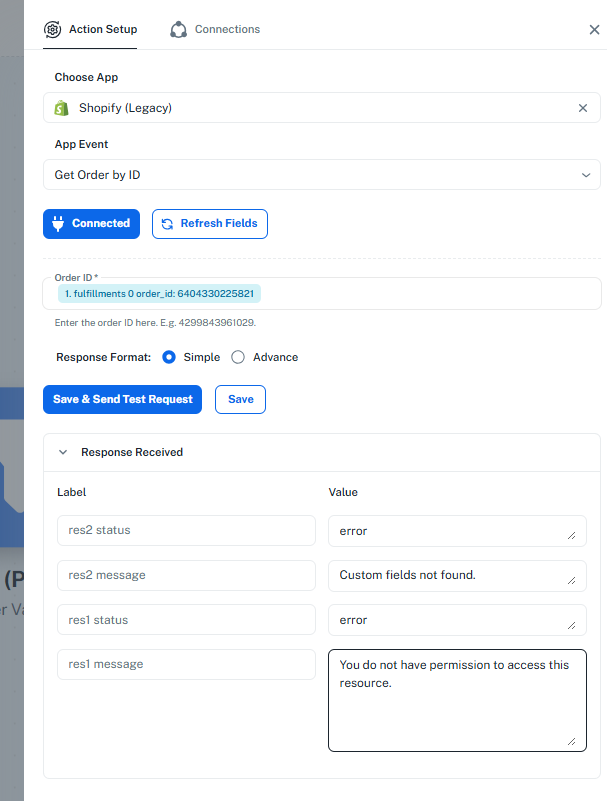Click the App Event label
The image size is (607, 801).
point(81,144)
